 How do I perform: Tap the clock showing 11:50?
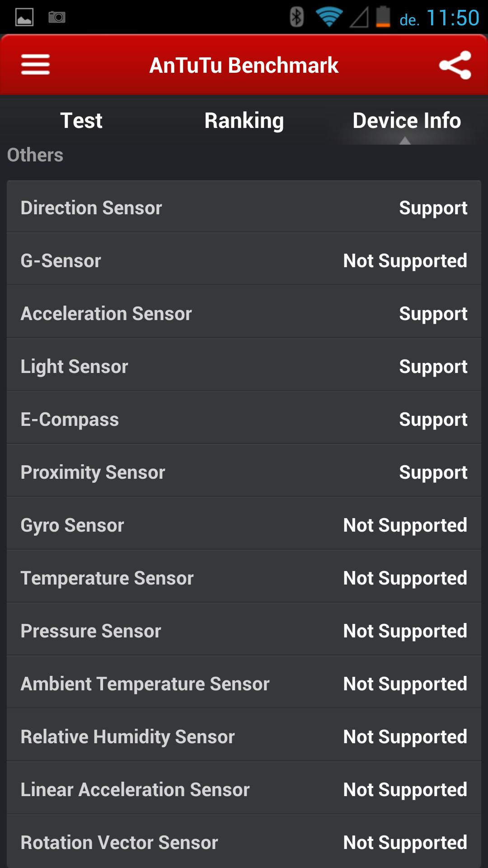point(453,18)
